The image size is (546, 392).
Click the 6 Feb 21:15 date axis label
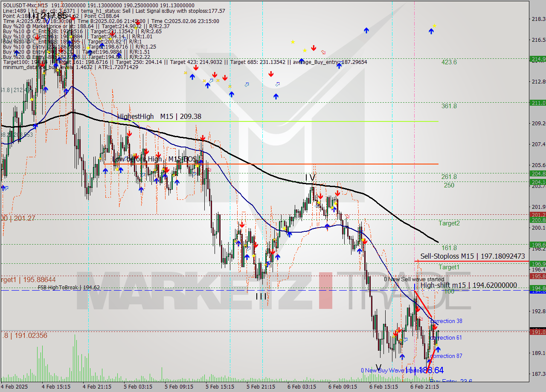click(425, 386)
